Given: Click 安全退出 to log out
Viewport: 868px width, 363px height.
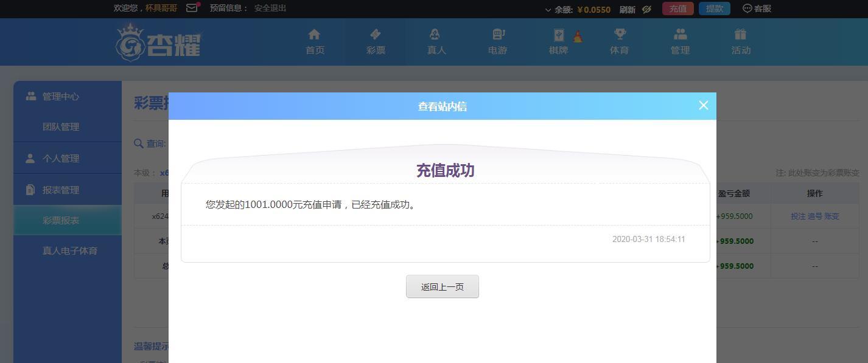Looking at the screenshot, I should click(270, 8).
